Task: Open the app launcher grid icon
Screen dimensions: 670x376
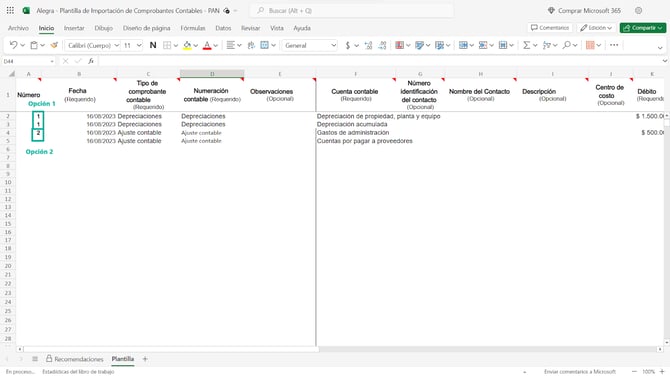Action: (x=10, y=10)
